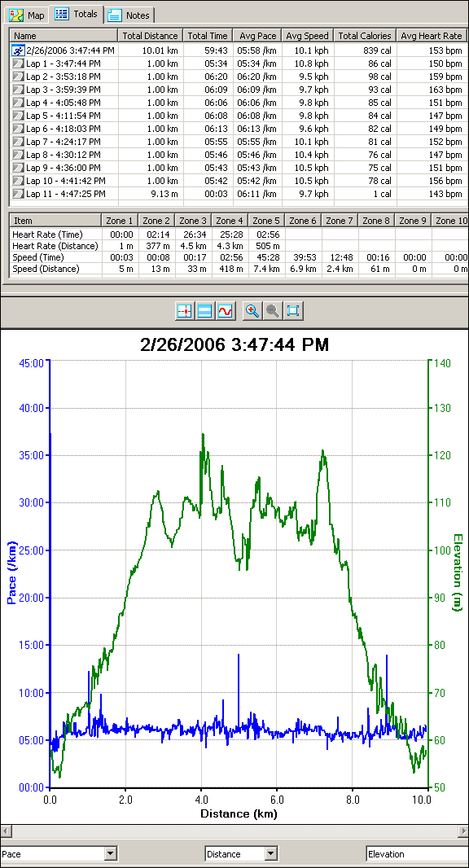Click the Zone 5 column header
This screenshot has height=868, width=469.
pos(266,221)
